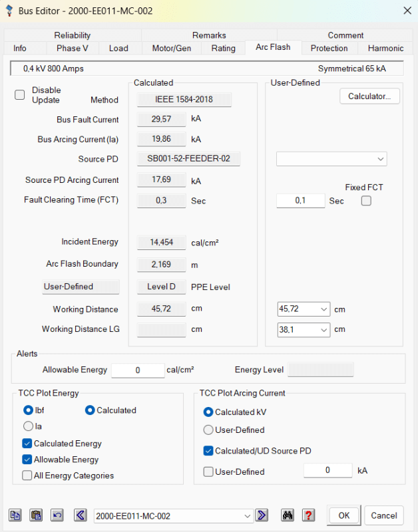Check All Energy Categories checkbox
The height and width of the screenshot is (532, 418).
[x=27, y=475]
